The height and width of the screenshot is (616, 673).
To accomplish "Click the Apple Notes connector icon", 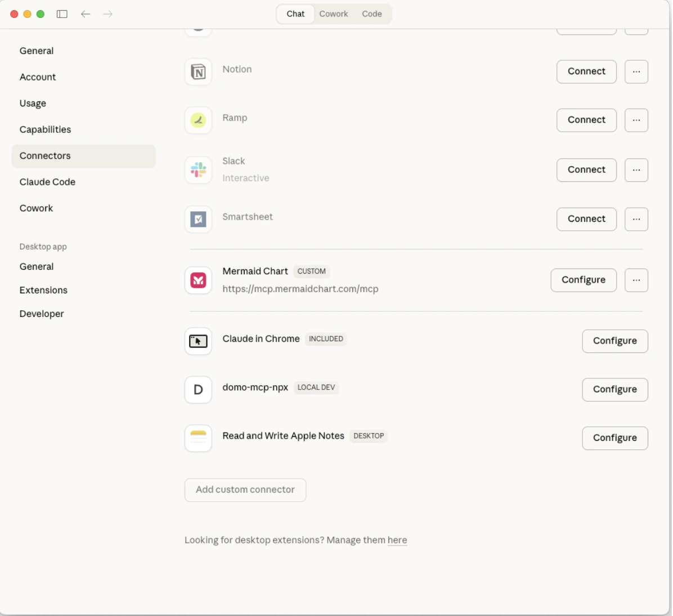I will pyautogui.click(x=198, y=438).
